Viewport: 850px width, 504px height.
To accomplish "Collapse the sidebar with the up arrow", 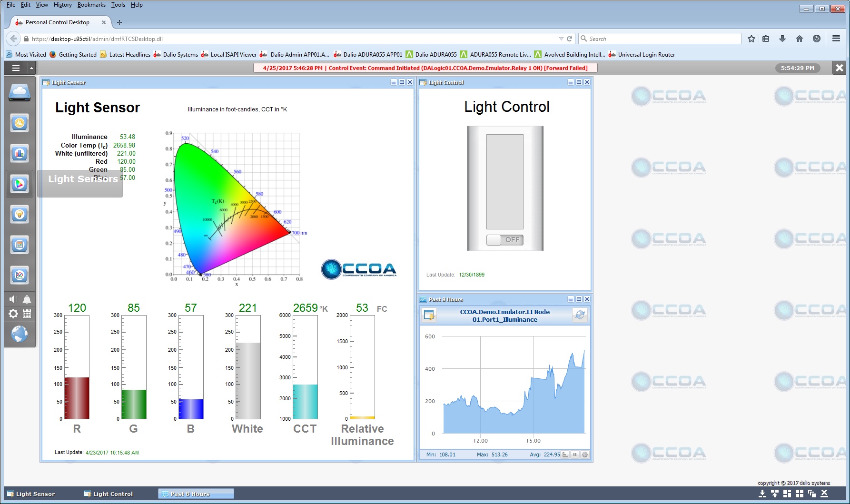I will tap(32, 68).
